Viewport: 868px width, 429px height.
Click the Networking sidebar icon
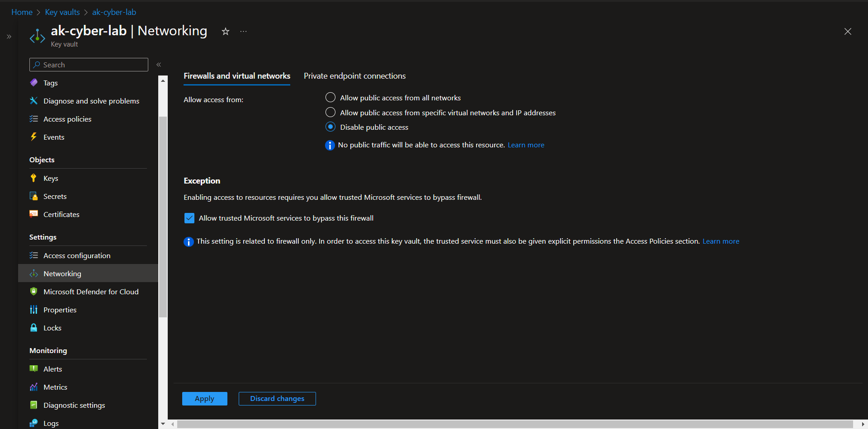[34, 273]
